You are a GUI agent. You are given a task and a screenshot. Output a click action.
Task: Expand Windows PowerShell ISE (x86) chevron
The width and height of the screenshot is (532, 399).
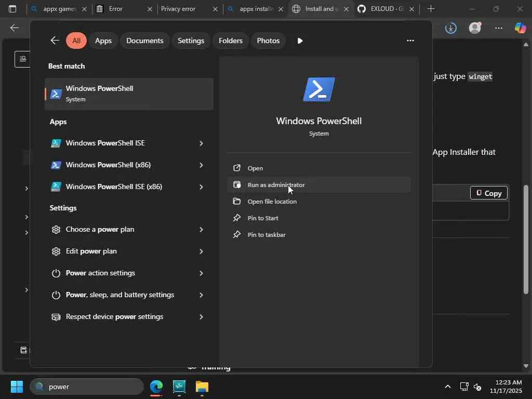tap(201, 187)
